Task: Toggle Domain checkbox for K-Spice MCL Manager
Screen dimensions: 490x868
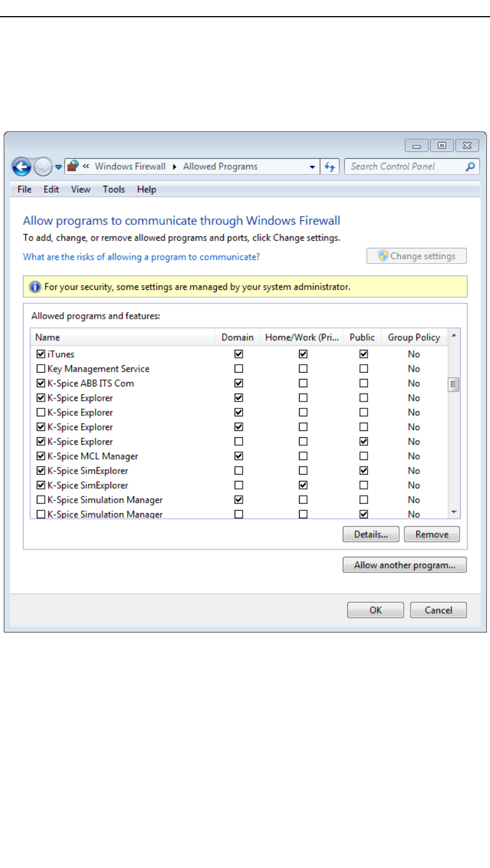Action: point(239,456)
